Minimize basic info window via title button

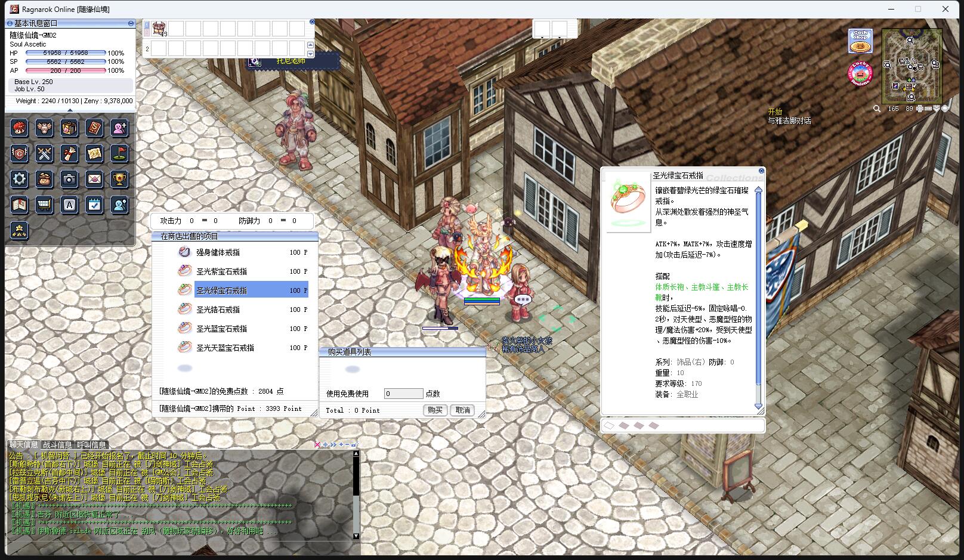(131, 23)
